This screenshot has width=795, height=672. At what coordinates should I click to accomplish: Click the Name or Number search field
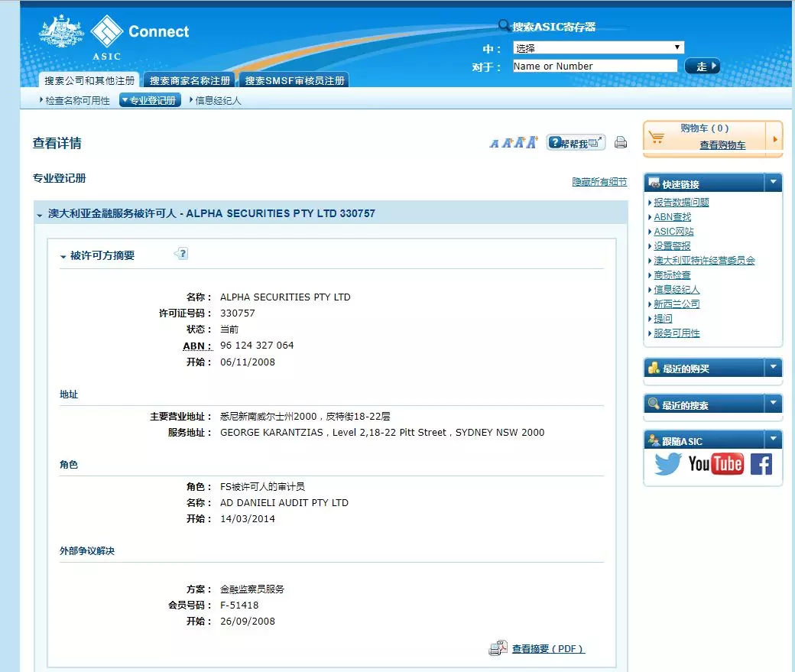click(594, 67)
